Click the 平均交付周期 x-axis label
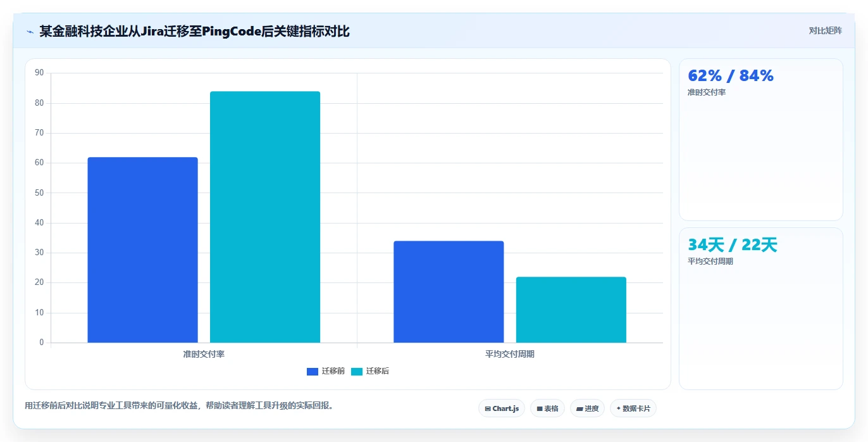This screenshot has height=442, width=868. 510,354
